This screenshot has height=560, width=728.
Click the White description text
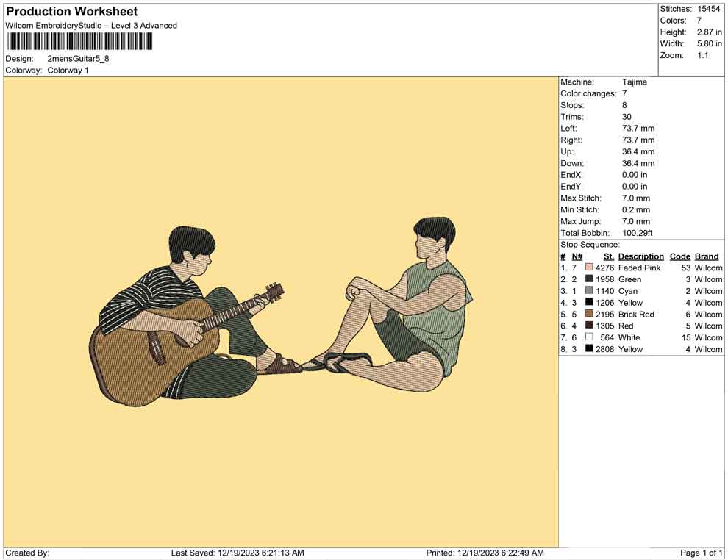click(629, 337)
